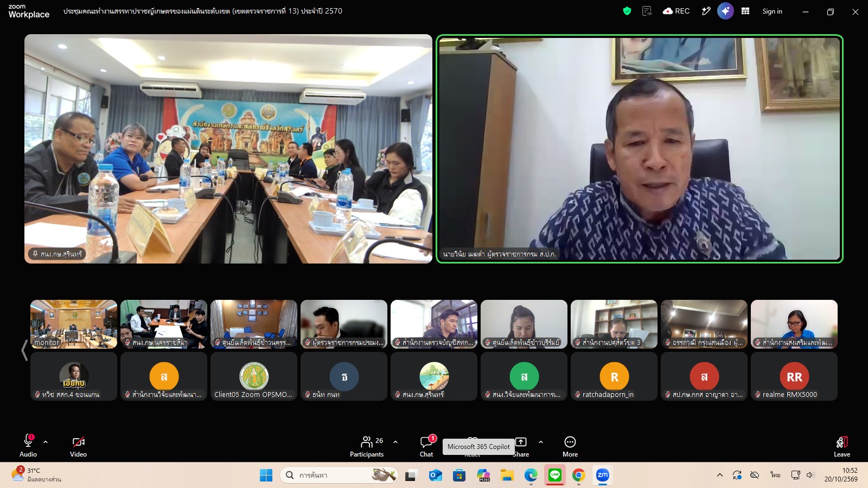
Task: Select the active speaker video with green border
Action: click(x=640, y=149)
